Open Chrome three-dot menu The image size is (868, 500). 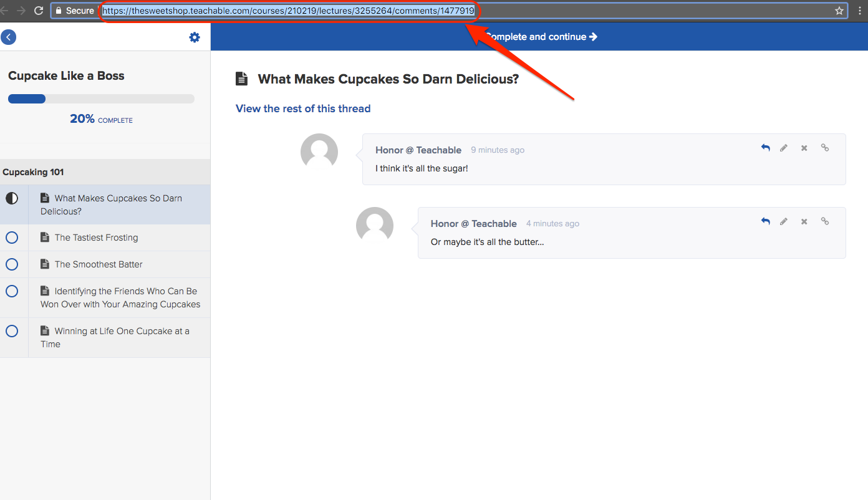click(x=860, y=11)
